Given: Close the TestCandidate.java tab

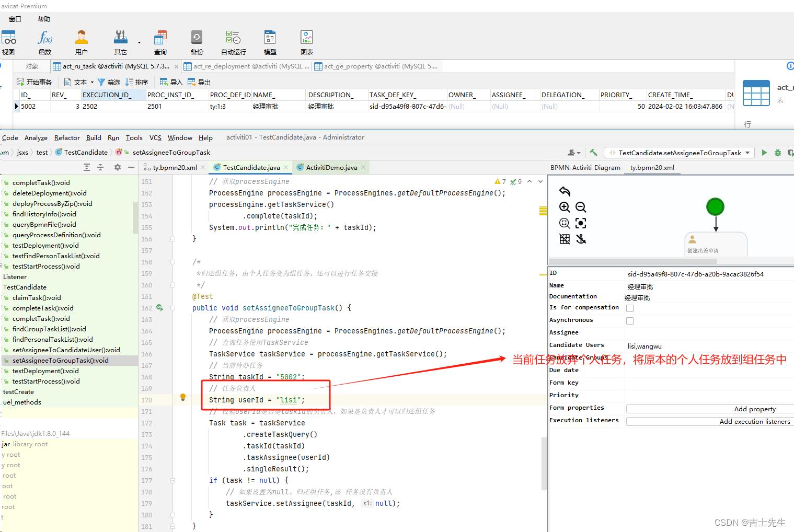Looking at the screenshot, I should pyautogui.click(x=286, y=167).
